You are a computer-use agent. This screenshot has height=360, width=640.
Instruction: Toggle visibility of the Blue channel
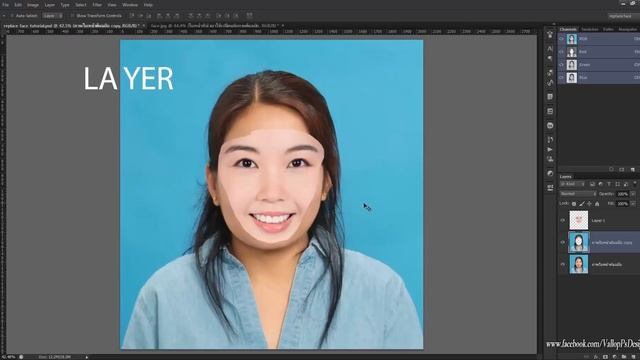click(562, 77)
